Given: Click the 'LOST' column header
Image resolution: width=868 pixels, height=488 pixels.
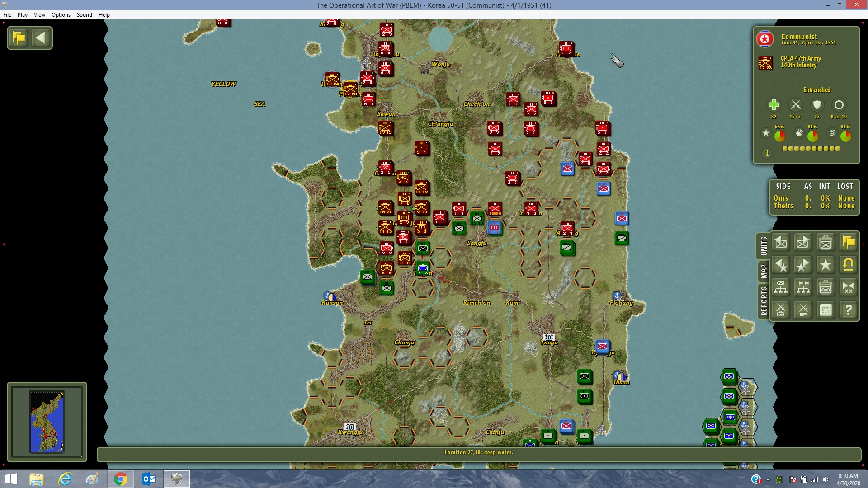Looking at the screenshot, I should (844, 186).
